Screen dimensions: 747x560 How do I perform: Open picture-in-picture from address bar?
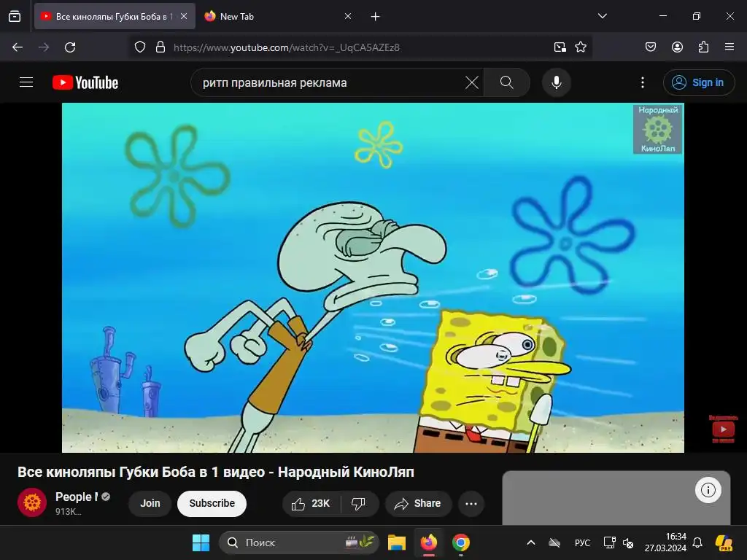560,47
